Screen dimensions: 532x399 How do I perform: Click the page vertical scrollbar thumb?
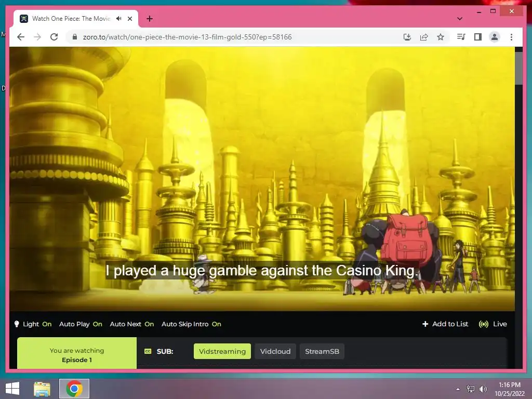pyautogui.click(x=518, y=68)
